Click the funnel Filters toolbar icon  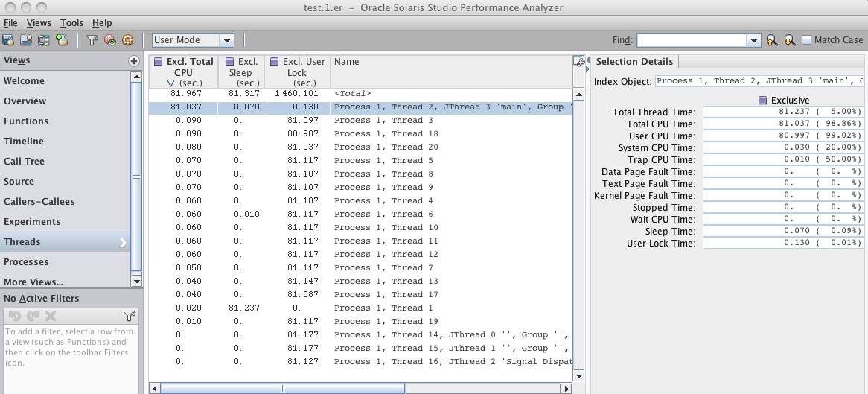pos(92,40)
